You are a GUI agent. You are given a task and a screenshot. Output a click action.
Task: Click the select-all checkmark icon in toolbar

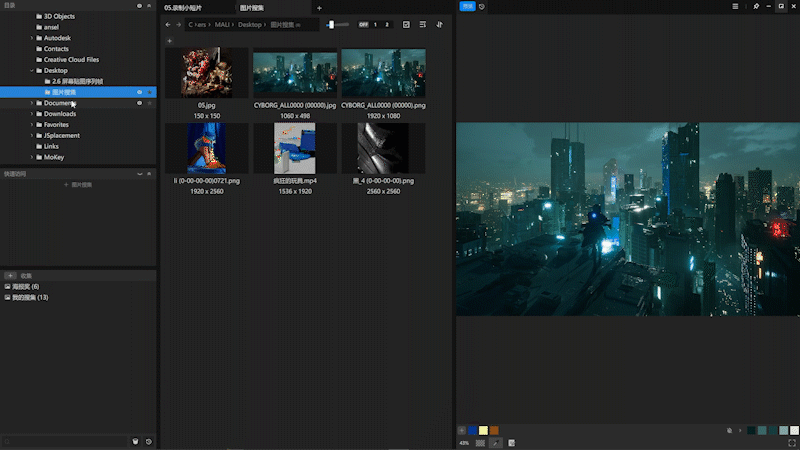(x=406, y=24)
